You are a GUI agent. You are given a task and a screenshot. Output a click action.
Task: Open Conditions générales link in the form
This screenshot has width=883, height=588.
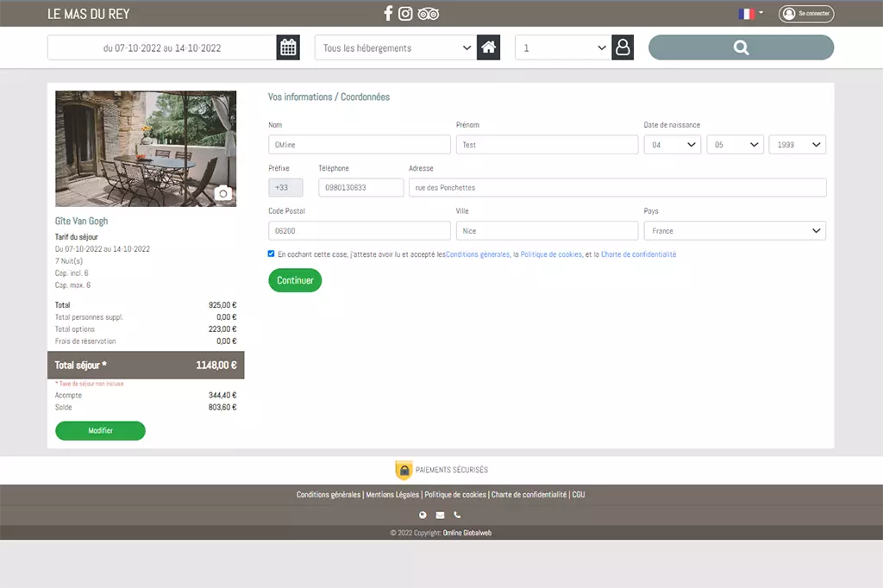[478, 254]
